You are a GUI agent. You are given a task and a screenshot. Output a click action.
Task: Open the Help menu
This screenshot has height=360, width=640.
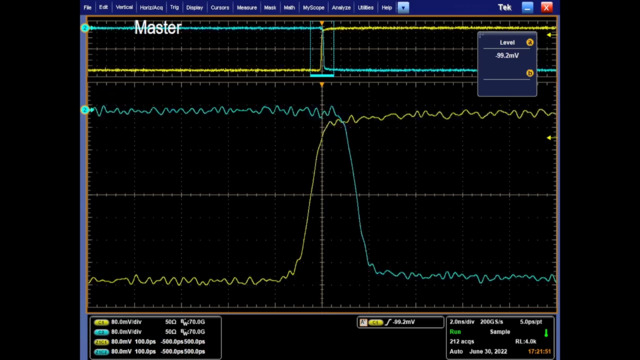coord(387,7)
